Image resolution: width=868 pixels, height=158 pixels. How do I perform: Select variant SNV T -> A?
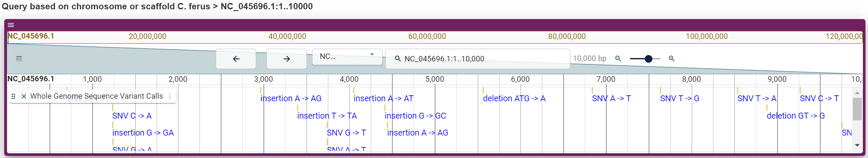(757, 98)
